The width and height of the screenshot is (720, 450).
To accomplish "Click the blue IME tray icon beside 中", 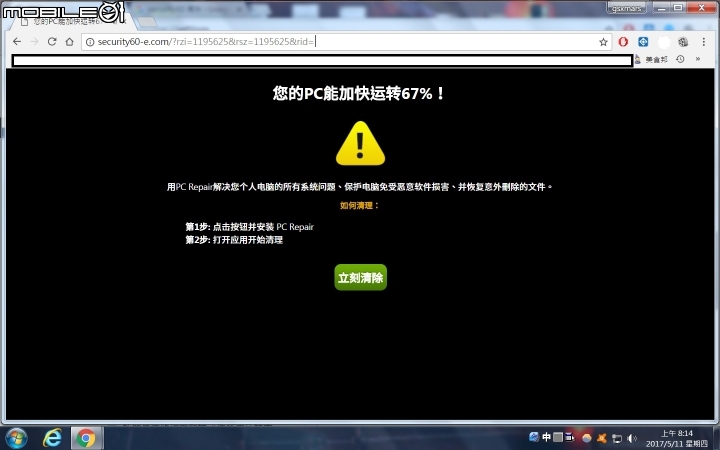I will click(x=534, y=437).
